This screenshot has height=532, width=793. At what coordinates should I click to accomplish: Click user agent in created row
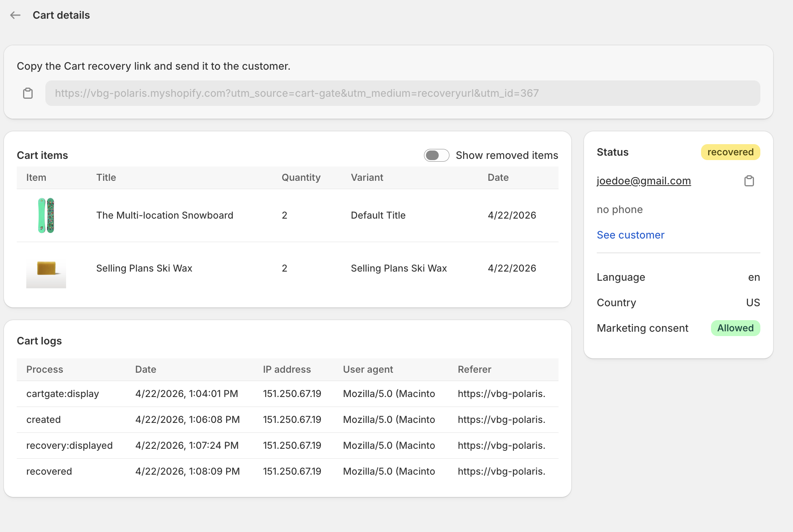point(389,420)
